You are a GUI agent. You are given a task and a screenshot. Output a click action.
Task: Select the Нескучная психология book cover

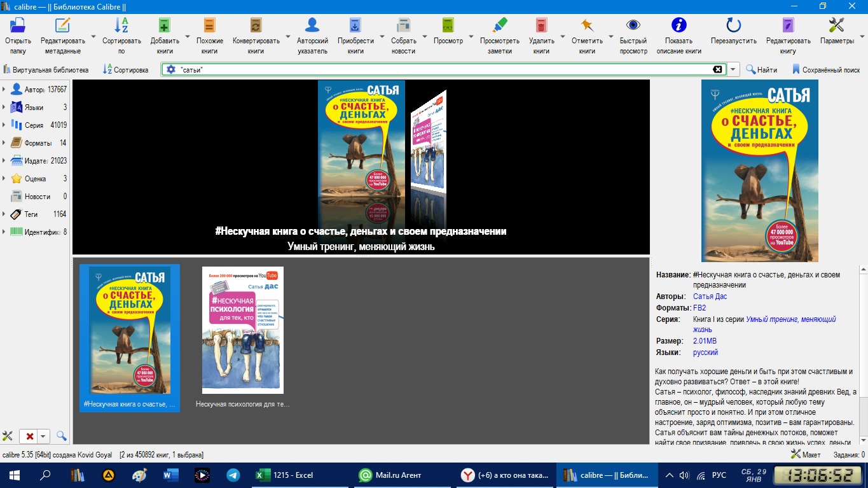click(x=243, y=330)
